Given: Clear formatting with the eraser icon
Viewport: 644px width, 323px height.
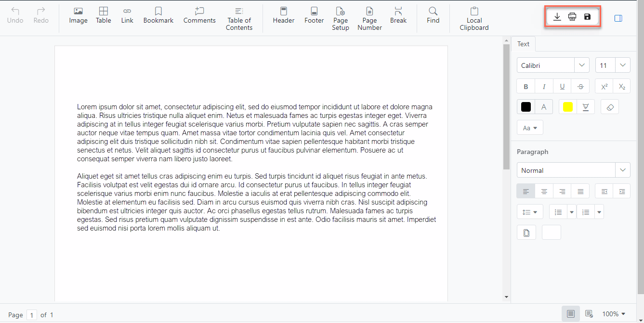Looking at the screenshot, I should [610, 107].
